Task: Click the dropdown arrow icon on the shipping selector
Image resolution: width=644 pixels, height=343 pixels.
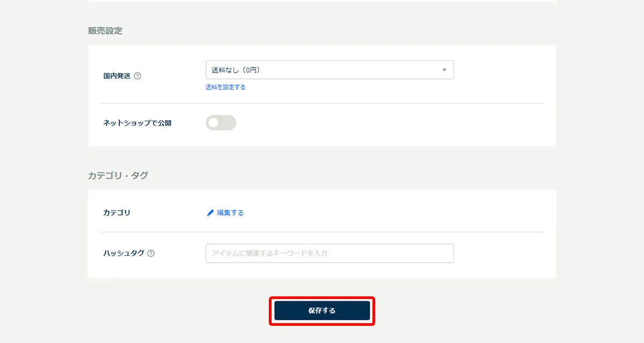Action: [444, 70]
